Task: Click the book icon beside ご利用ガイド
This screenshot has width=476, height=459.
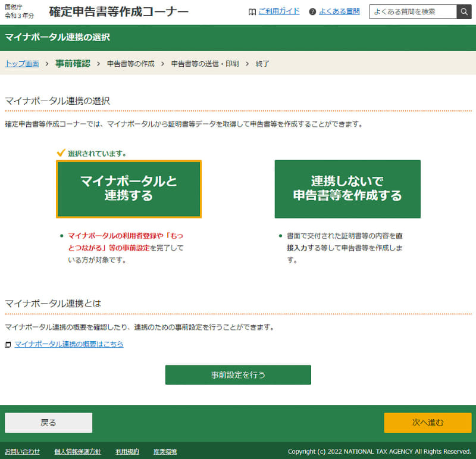Action: tap(252, 11)
